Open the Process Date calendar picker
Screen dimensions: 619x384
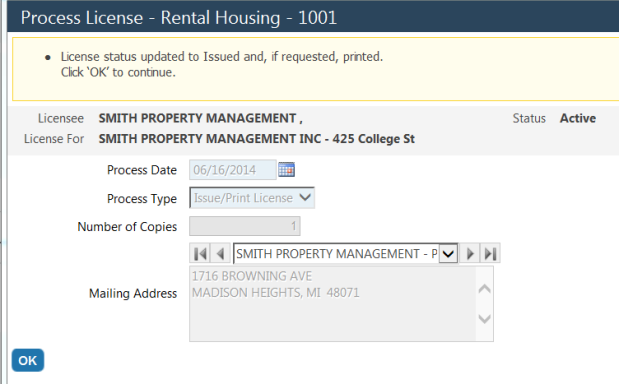(286, 170)
